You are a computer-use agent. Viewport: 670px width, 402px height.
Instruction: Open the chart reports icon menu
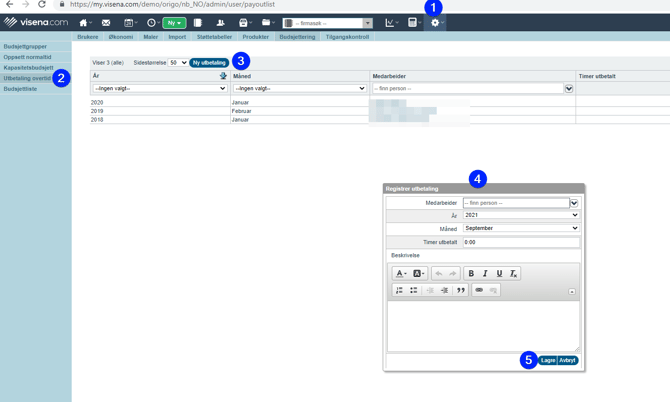391,23
